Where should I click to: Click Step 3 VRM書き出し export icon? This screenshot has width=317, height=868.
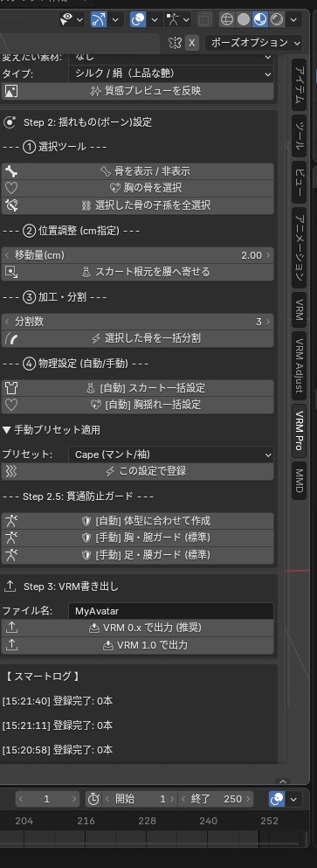(10, 587)
